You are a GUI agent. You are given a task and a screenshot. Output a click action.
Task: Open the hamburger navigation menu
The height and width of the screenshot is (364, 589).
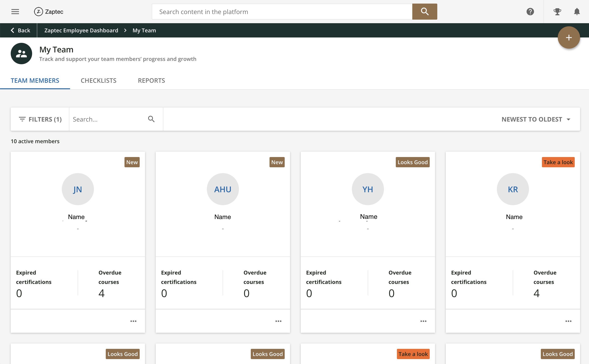[15, 12]
